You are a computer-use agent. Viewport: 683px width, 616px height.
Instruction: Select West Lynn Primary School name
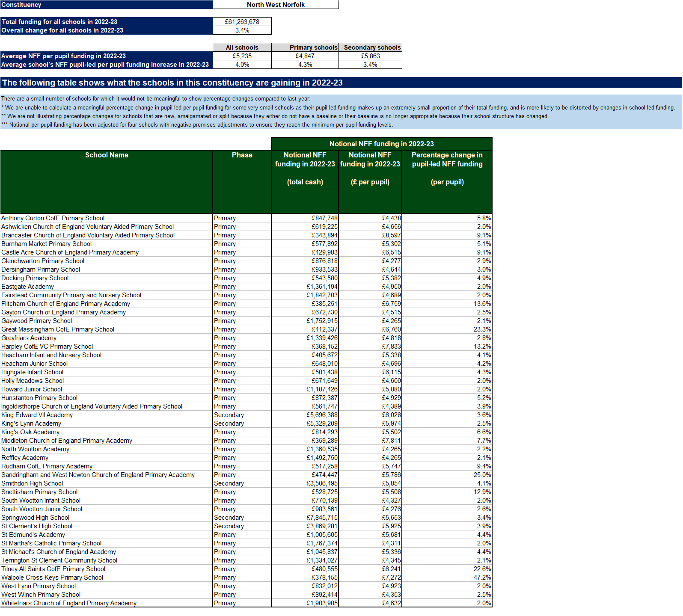pos(39,586)
